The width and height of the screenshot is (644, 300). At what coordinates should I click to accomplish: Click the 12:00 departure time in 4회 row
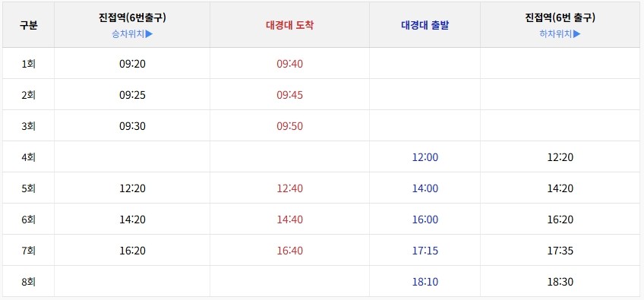(425, 157)
